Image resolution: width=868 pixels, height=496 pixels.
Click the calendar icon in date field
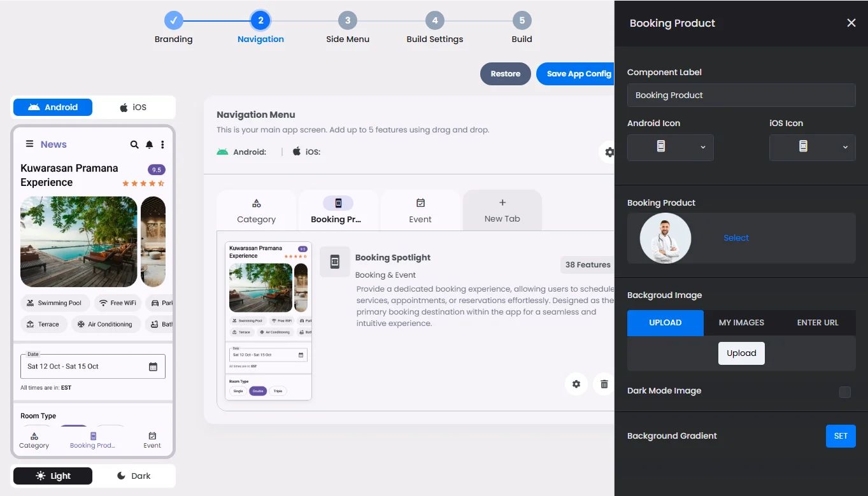153,367
